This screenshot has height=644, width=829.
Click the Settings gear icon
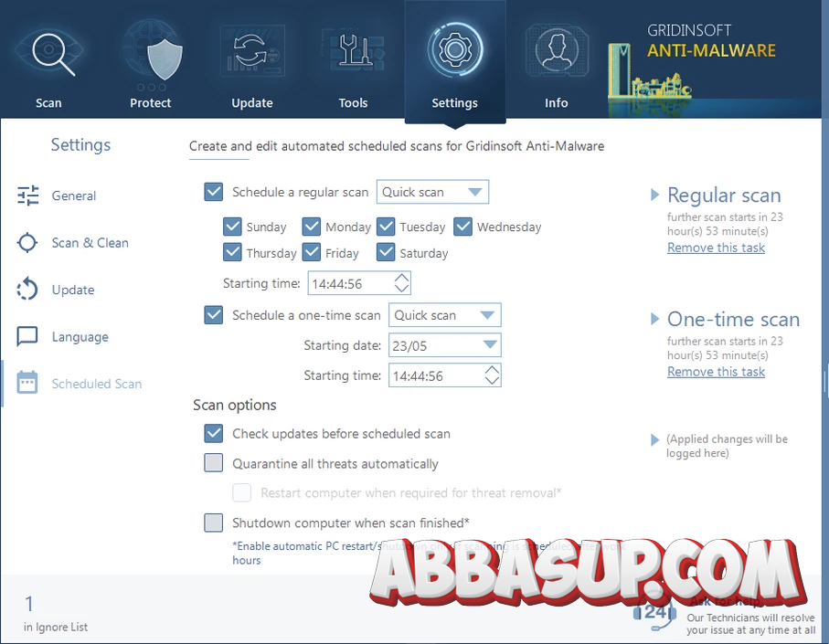(x=454, y=49)
